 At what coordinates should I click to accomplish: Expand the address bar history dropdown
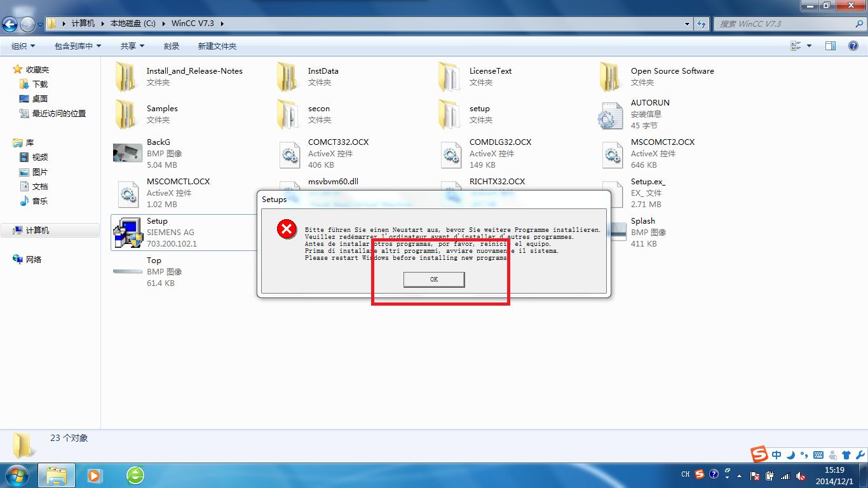pos(686,24)
